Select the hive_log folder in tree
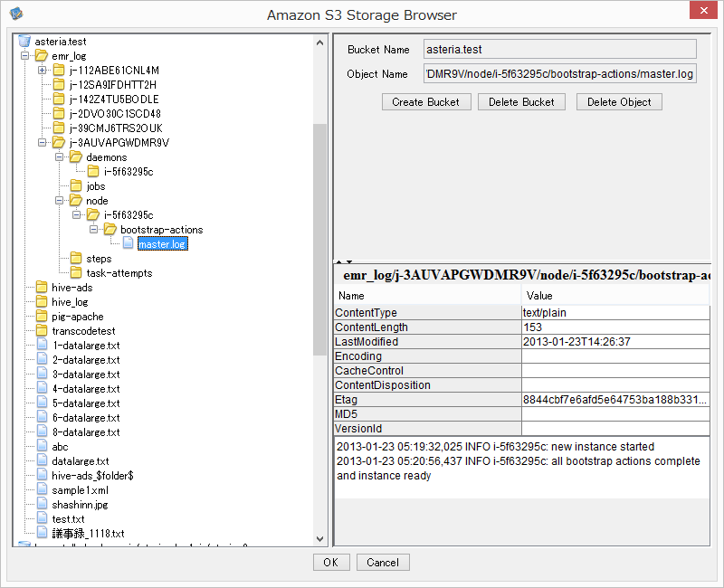Viewport: 724px width, 588px height. click(70, 302)
